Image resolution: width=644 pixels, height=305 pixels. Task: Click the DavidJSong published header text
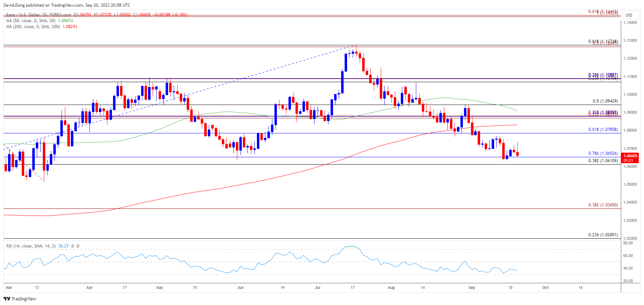point(67,5)
